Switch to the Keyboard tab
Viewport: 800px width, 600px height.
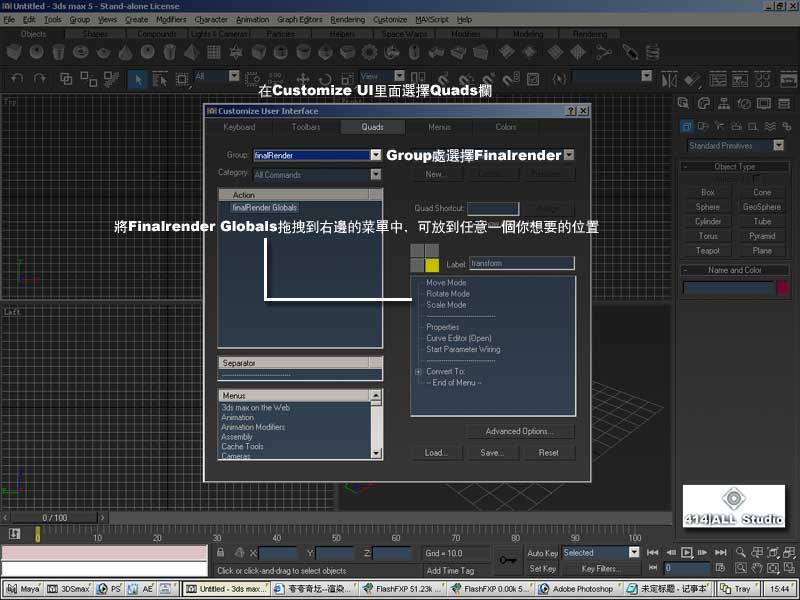pos(239,127)
